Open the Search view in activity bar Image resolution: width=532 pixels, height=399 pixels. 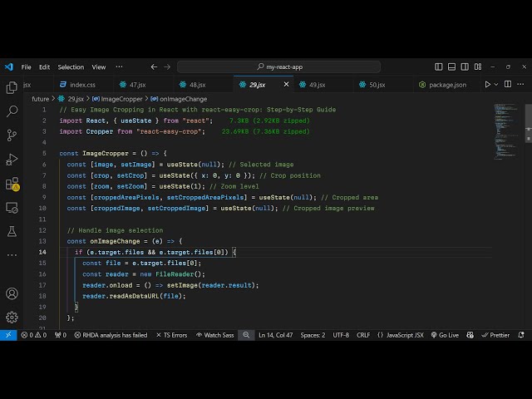(12, 111)
